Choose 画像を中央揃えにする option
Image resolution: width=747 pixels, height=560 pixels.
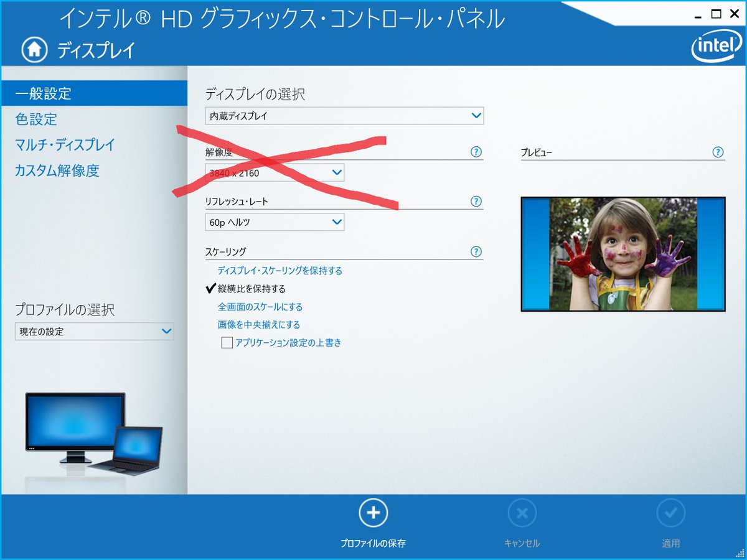point(259,325)
